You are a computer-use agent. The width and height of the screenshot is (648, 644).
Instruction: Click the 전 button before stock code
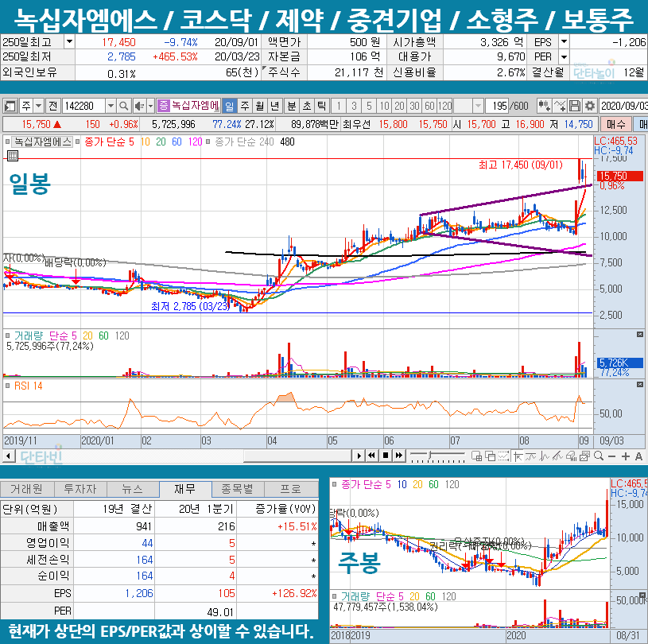[53, 107]
